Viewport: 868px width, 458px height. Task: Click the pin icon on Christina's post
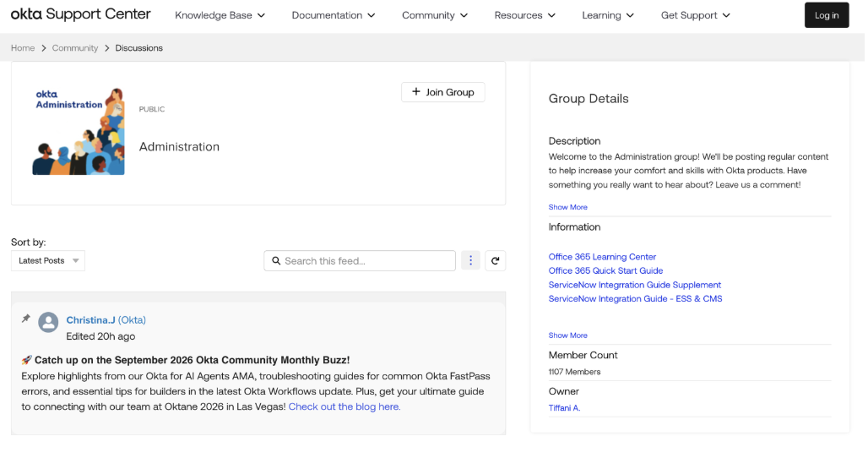(x=25, y=319)
